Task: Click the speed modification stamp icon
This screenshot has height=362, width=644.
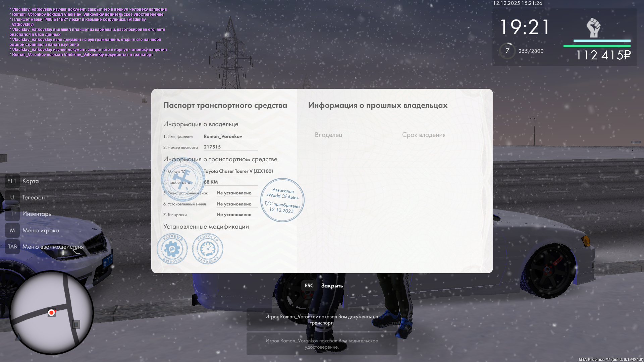Action: click(208, 249)
